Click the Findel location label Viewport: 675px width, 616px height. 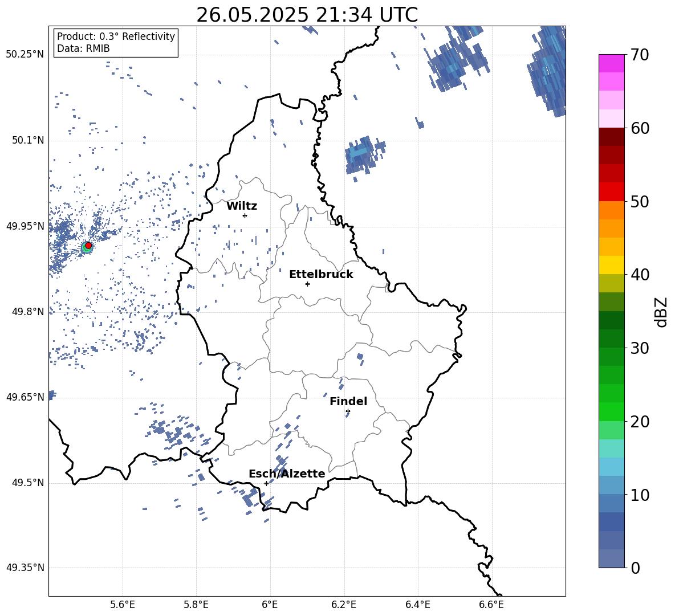(x=348, y=401)
